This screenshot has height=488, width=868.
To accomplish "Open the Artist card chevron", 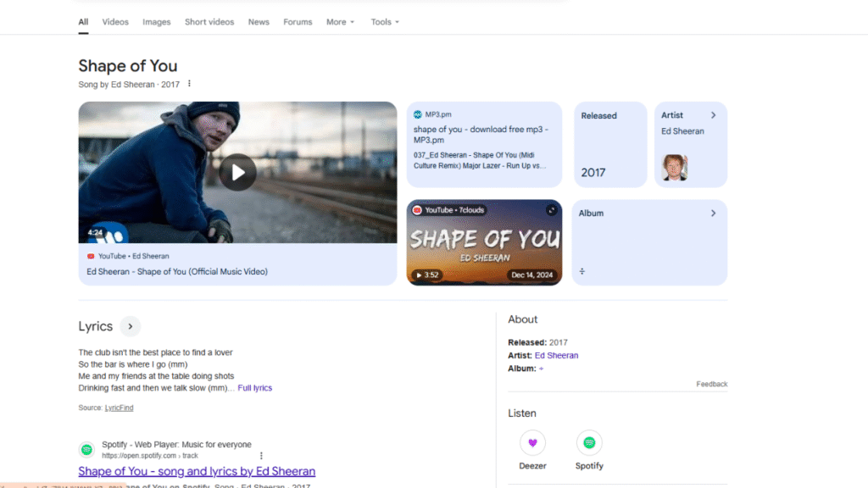I will 714,115.
